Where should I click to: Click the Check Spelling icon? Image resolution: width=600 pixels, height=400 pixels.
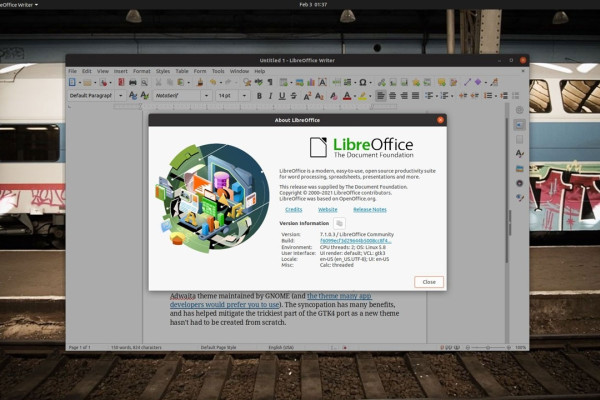point(259,82)
